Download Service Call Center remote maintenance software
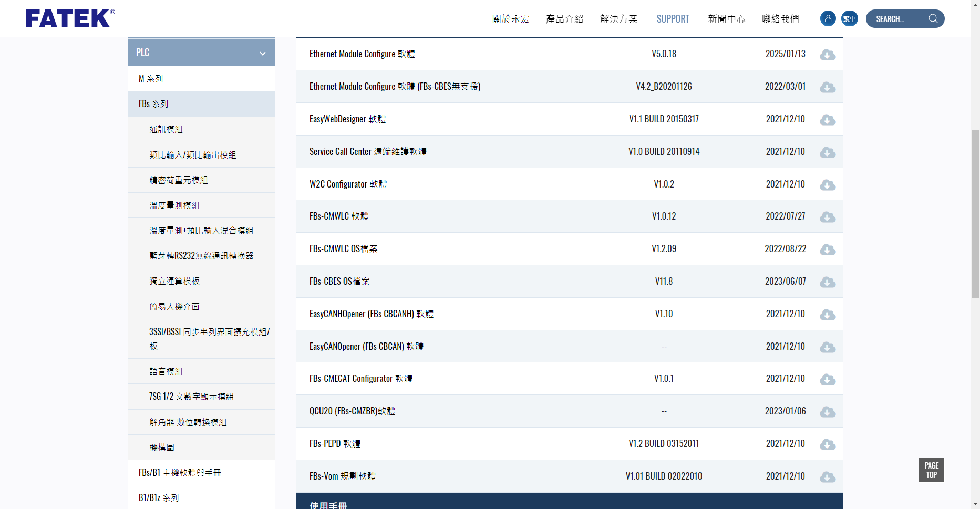The height and width of the screenshot is (509, 980). pos(828,152)
